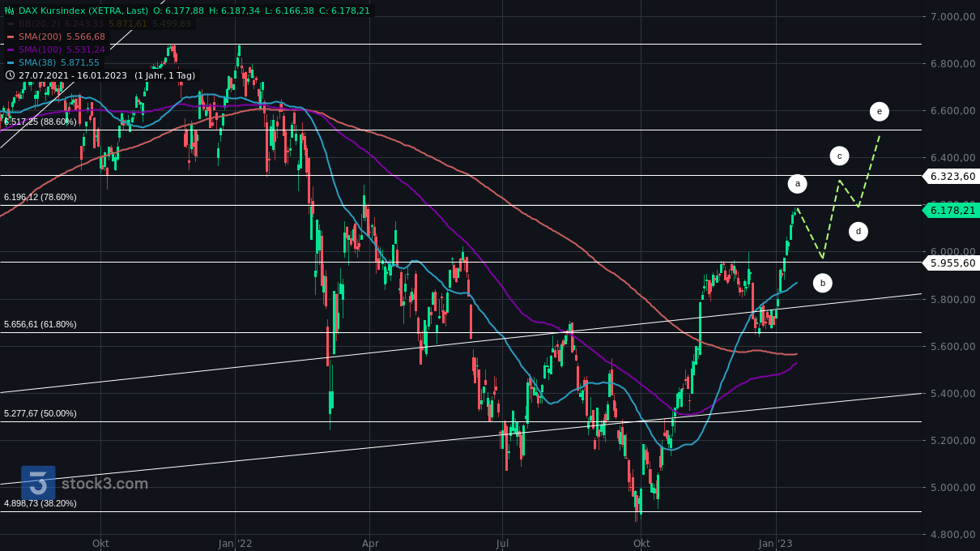The width and height of the screenshot is (980, 551).
Task: Click the candlestick series icon beside DAX Kursindex
Action: [8, 11]
